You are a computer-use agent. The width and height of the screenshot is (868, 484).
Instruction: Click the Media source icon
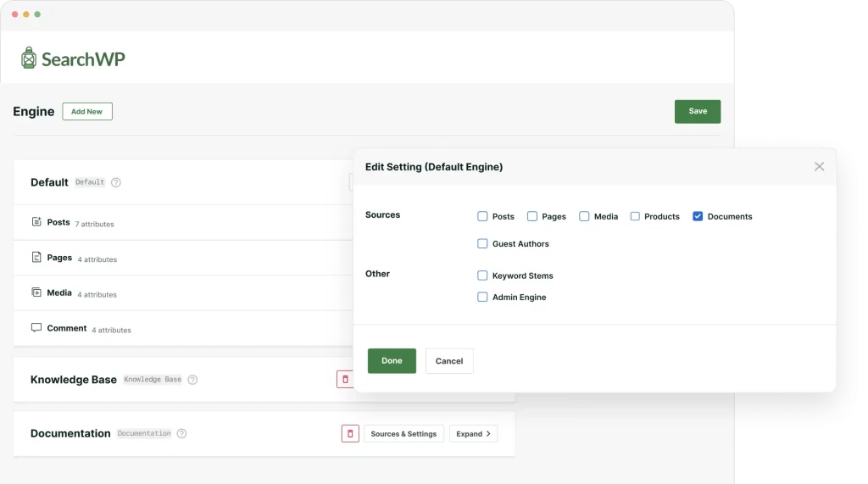coord(36,292)
